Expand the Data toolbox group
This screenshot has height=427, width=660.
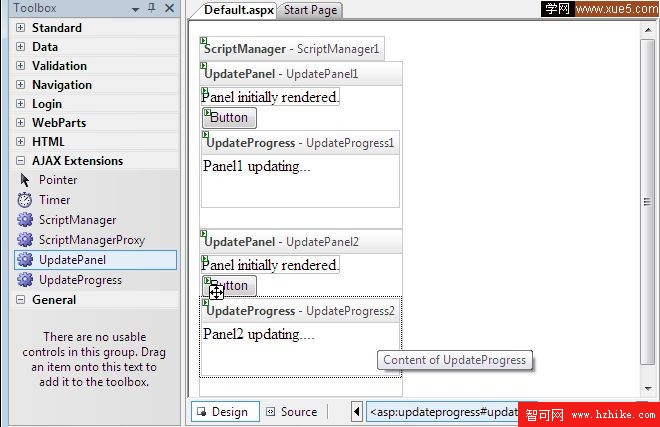20,47
